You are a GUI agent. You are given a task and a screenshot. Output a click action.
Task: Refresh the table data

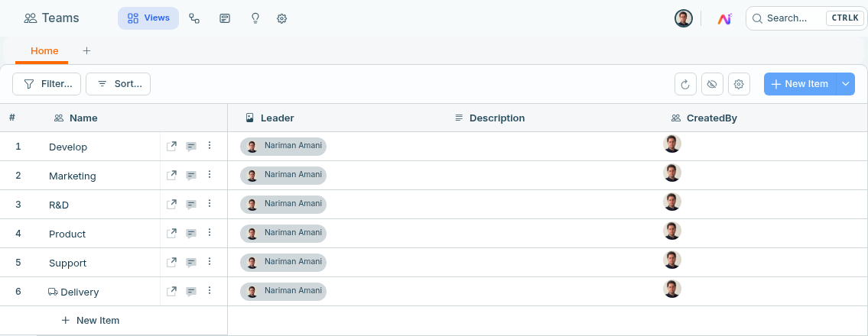(x=685, y=84)
